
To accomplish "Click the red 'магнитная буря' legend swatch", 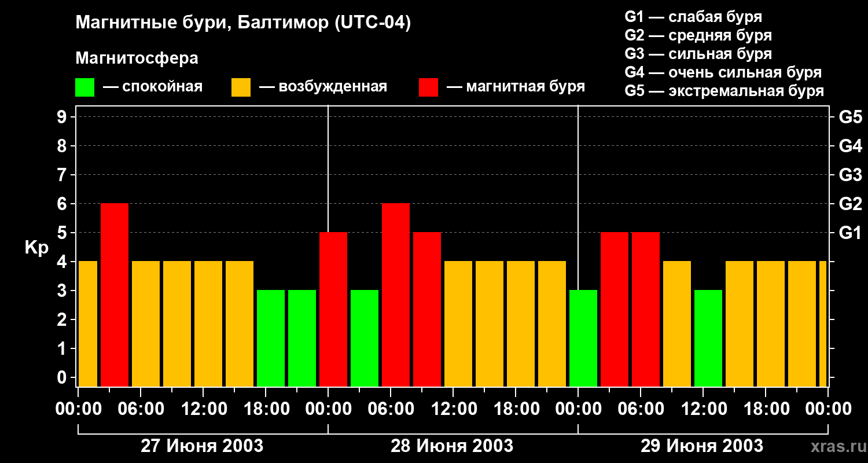I will (x=428, y=87).
